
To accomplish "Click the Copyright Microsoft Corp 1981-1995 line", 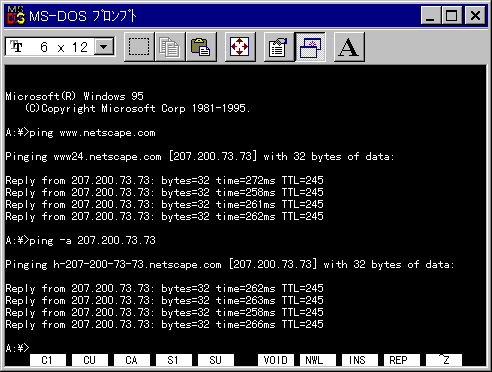I will click(137, 108).
